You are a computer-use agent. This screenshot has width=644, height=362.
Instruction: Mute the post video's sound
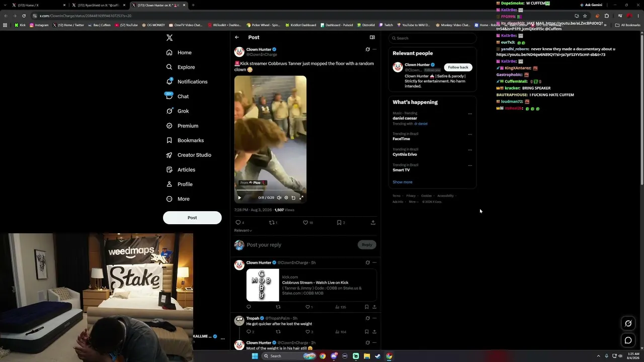point(279,198)
